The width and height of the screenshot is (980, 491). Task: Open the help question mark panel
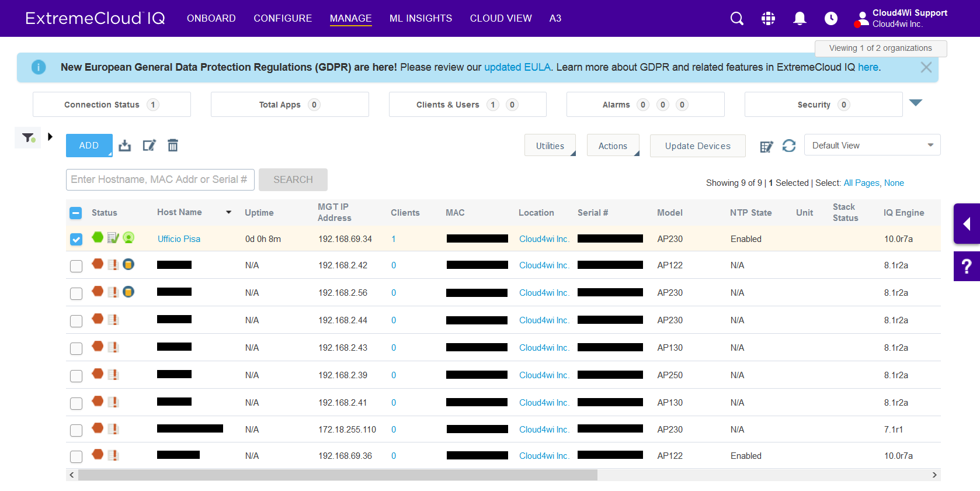click(x=967, y=267)
